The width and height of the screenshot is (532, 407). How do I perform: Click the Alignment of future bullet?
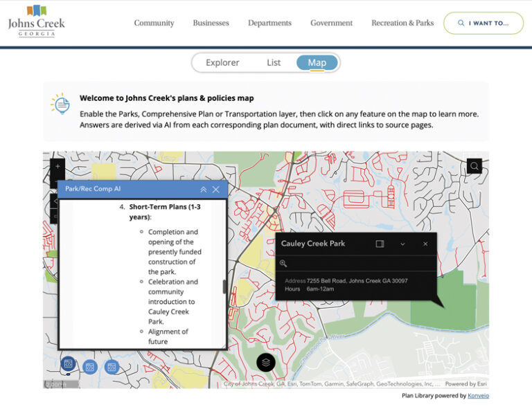pos(168,336)
